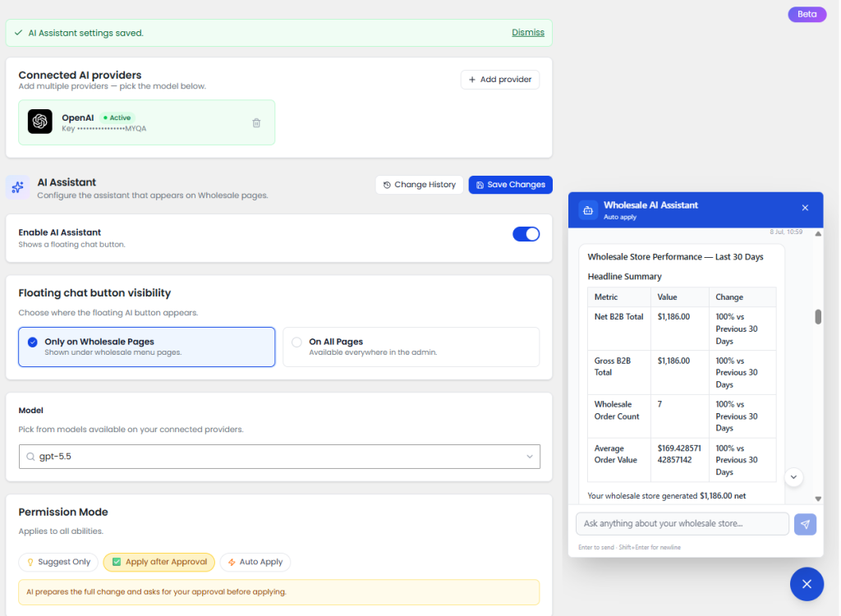
Task: Choose Auto Apply permission mode
Action: 255,562
